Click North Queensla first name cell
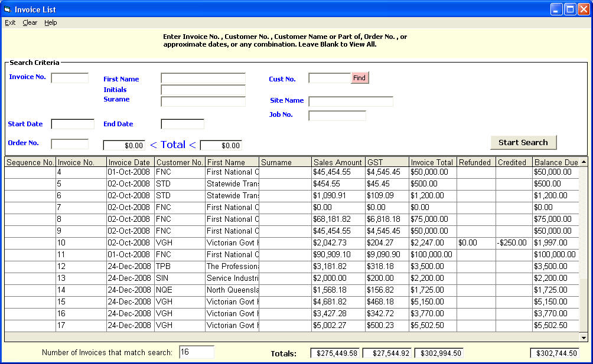593x364 pixels. click(x=232, y=290)
